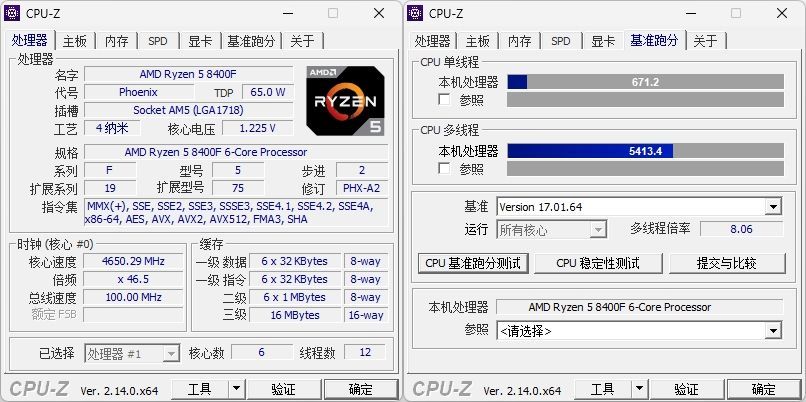Click the TDP field showing 65.0 W
This screenshot has height=402, width=806.
click(268, 92)
